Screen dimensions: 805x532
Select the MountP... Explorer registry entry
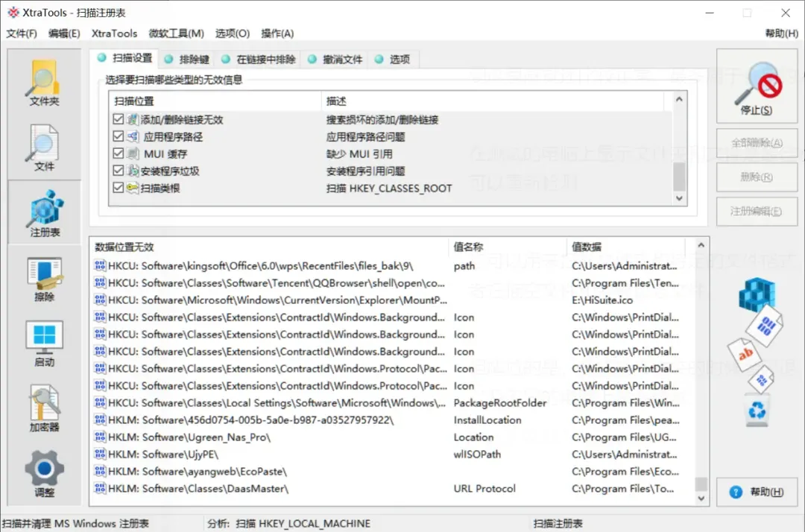(x=393, y=300)
